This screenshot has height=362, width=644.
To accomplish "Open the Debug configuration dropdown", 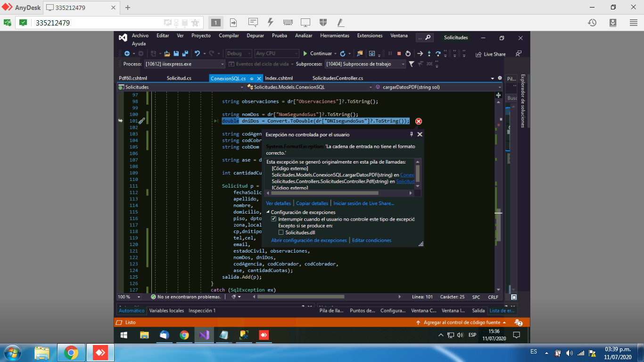I will (239, 54).
